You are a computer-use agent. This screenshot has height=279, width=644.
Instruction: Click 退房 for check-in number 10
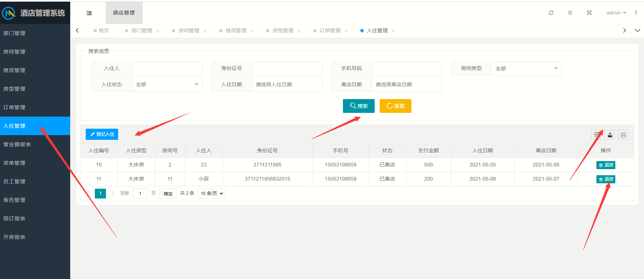click(606, 165)
